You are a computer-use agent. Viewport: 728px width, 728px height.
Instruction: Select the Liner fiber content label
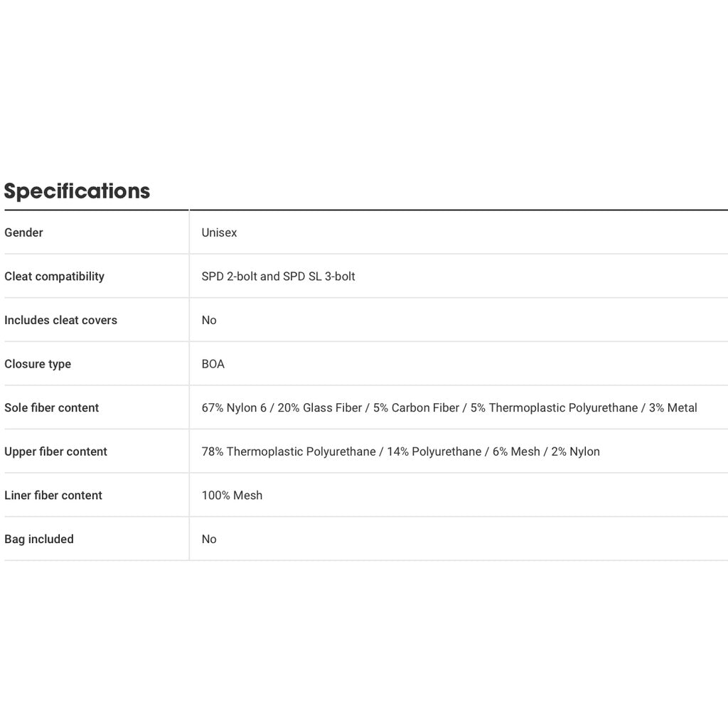pos(53,496)
